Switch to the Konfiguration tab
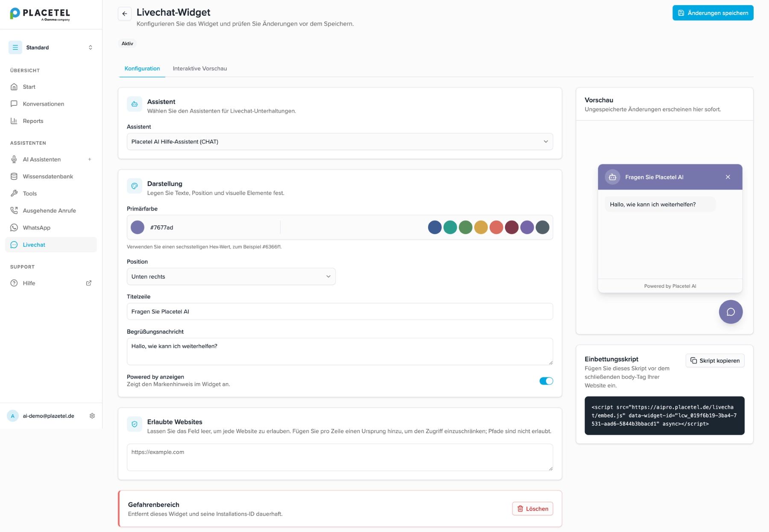This screenshot has width=769, height=532. pyautogui.click(x=142, y=69)
